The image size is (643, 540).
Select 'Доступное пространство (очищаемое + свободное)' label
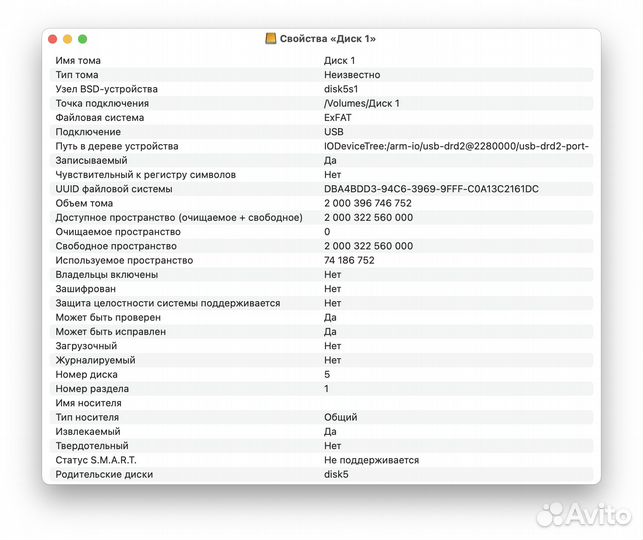pos(179,218)
